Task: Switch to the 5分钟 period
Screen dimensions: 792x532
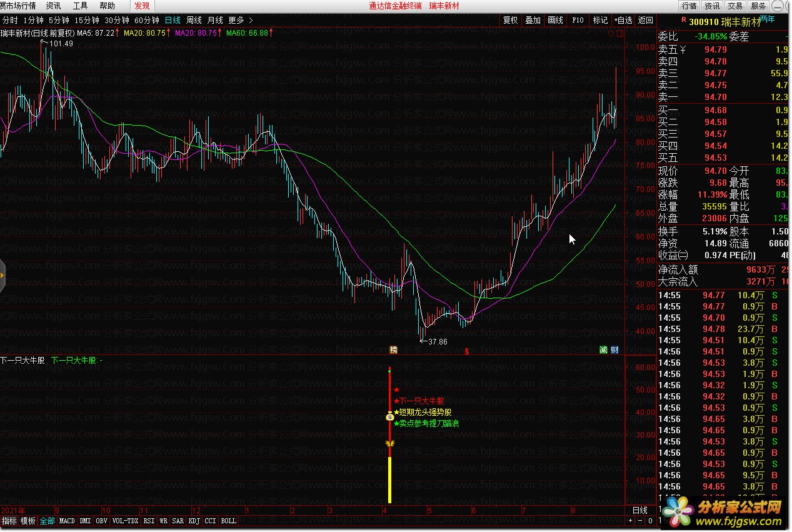Action: [x=59, y=20]
